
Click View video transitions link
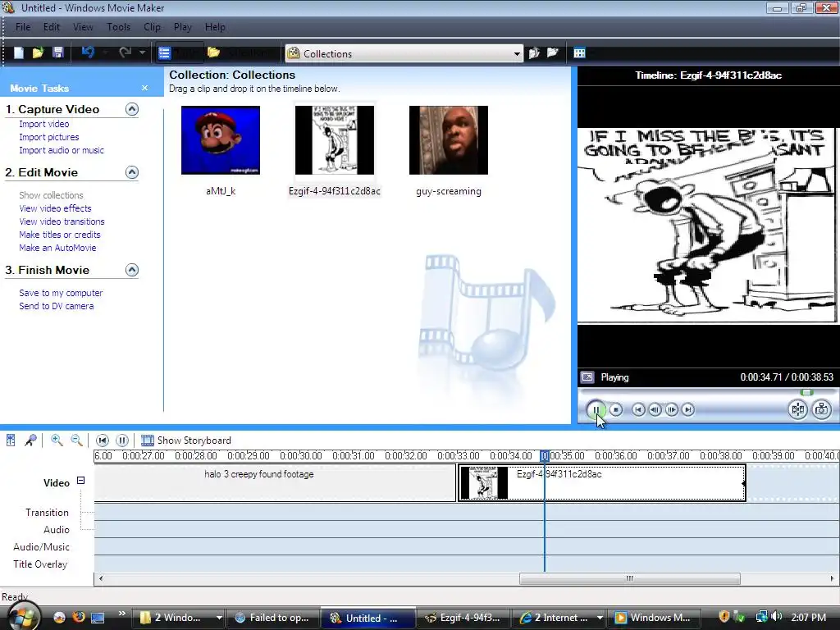(x=62, y=221)
